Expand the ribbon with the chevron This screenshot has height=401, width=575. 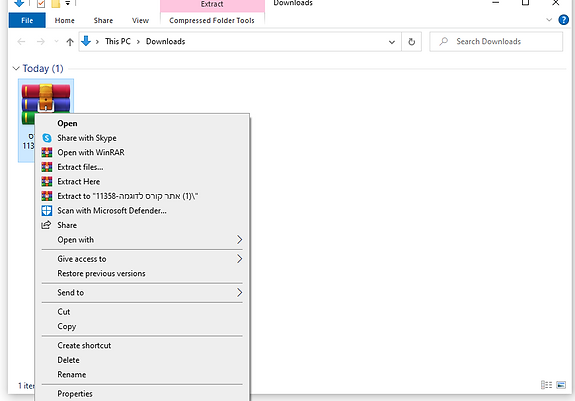tap(549, 20)
